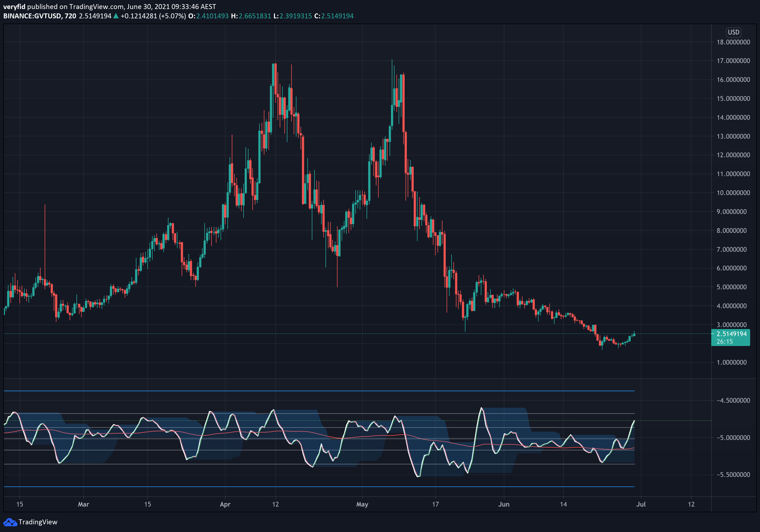Click the high value H:2.6651831

251,16
